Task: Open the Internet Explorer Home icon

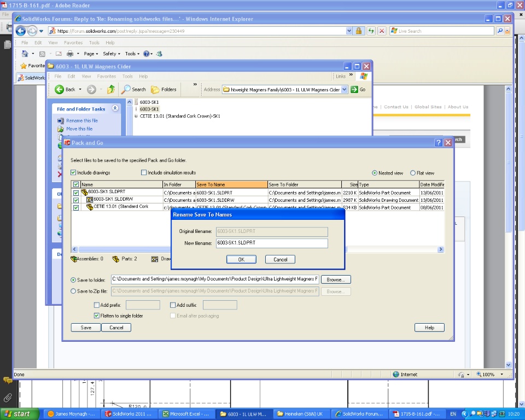Action: coord(25,54)
